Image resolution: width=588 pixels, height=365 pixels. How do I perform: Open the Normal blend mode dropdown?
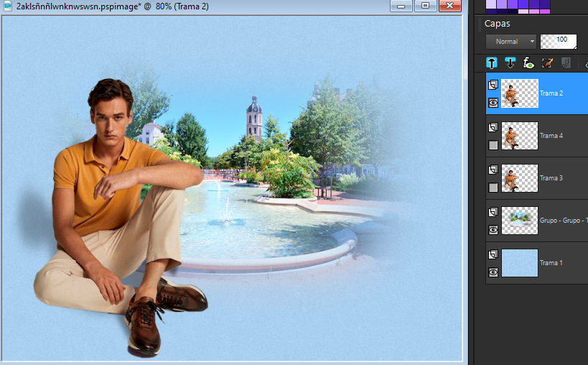pyautogui.click(x=510, y=42)
